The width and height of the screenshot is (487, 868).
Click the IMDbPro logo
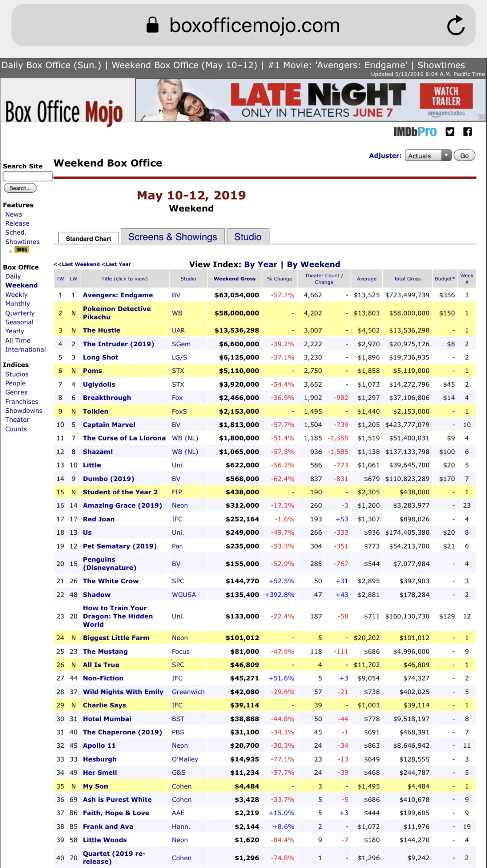(415, 132)
